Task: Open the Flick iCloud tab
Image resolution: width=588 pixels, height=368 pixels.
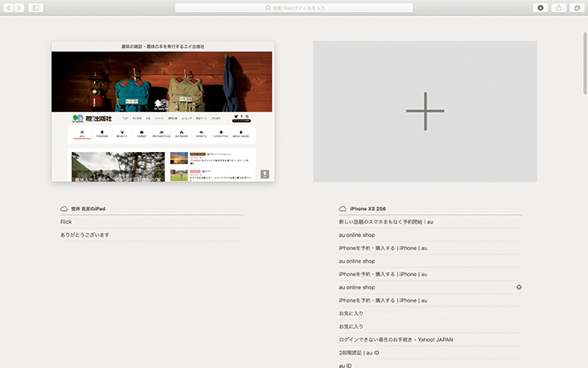Action: [67, 222]
